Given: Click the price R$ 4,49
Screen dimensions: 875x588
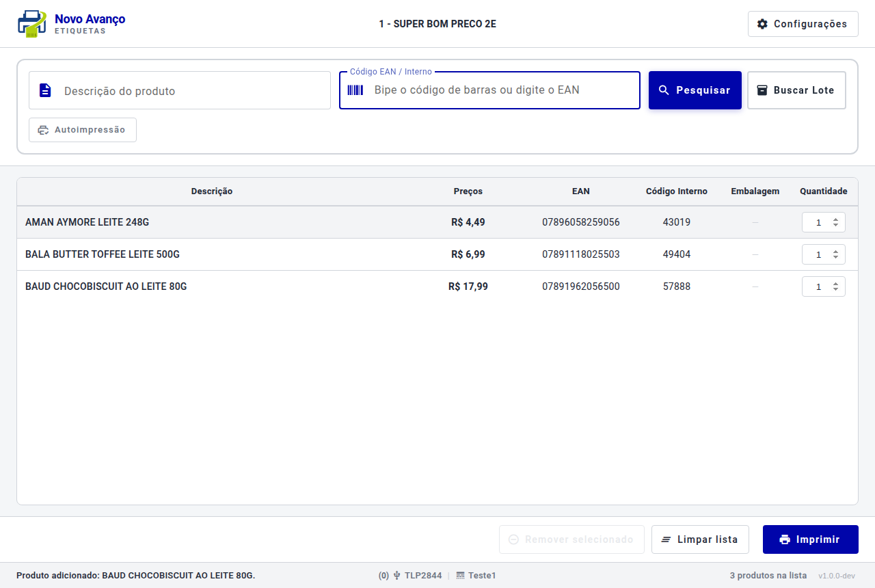Looking at the screenshot, I should (x=468, y=222).
